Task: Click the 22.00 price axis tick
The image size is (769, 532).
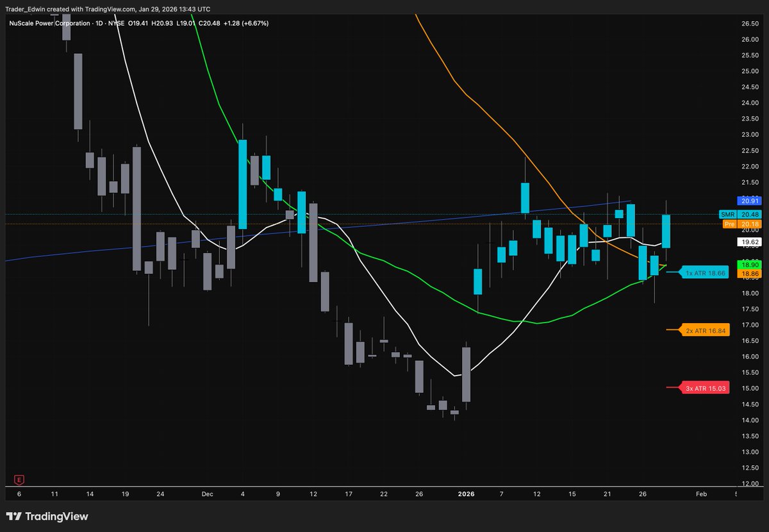Action: coord(750,167)
